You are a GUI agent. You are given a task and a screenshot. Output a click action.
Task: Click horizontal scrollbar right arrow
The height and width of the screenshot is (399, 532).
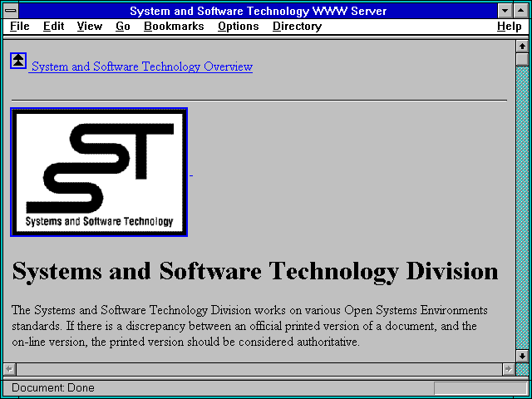(508, 369)
